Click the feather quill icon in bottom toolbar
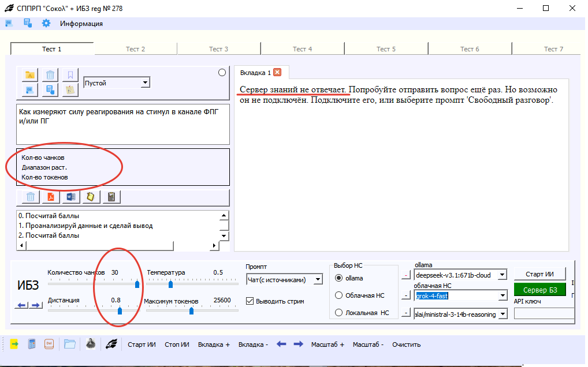Image resolution: width=588 pixels, height=367 pixels. (110, 344)
